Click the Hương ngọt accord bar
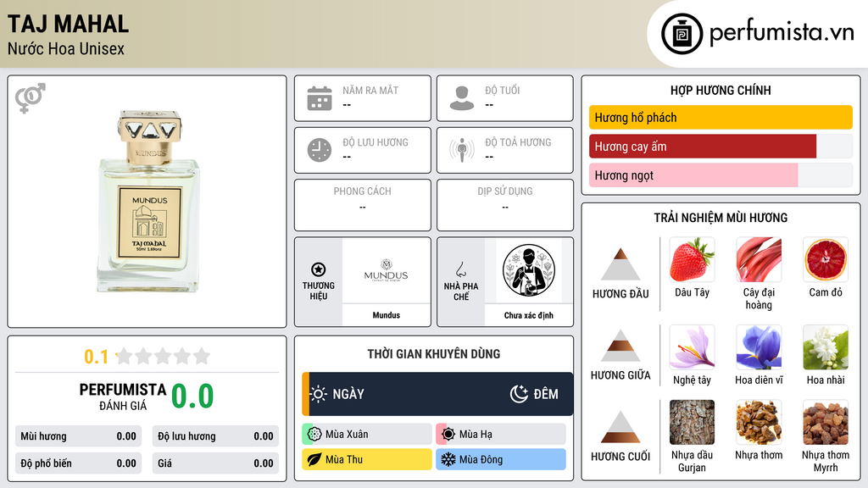The height and width of the screenshot is (488, 868). click(721, 175)
